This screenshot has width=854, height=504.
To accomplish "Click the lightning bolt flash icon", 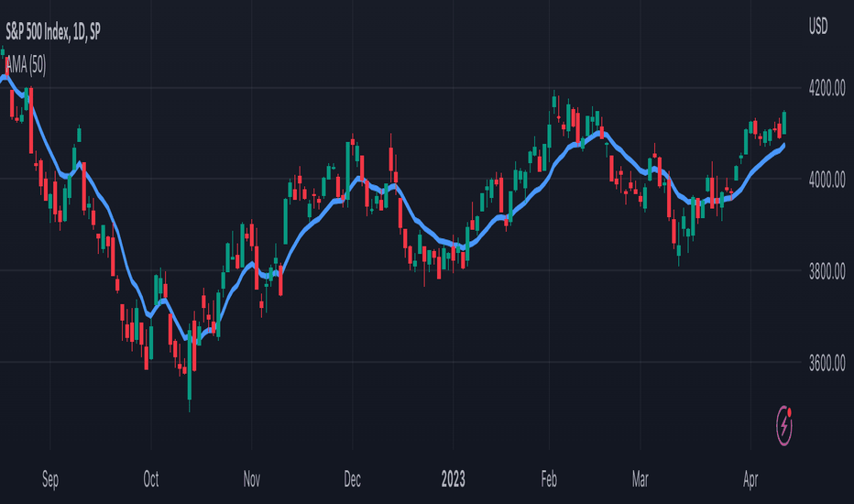I will click(x=783, y=425).
